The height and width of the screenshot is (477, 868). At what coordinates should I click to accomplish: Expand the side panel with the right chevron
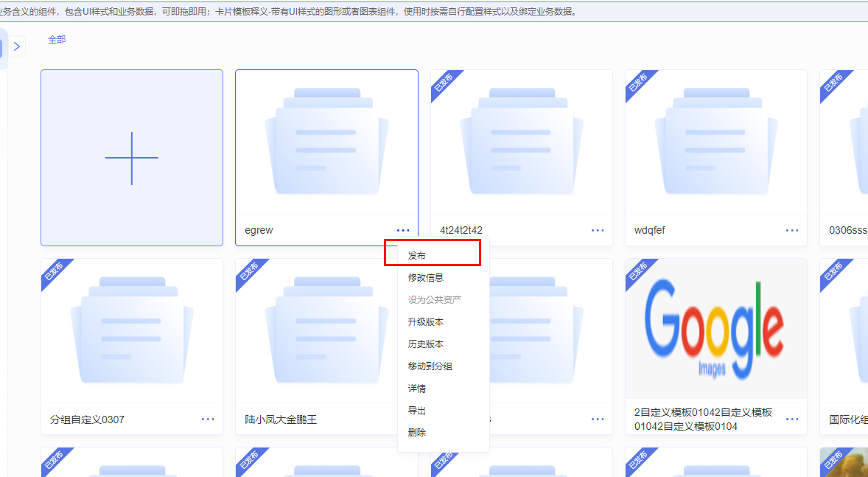[17, 47]
